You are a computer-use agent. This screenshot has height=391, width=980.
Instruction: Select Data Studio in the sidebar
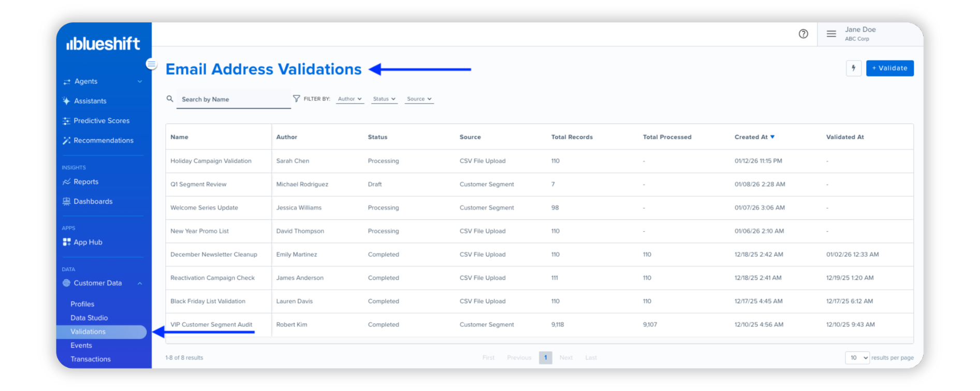(x=89, y=318)
